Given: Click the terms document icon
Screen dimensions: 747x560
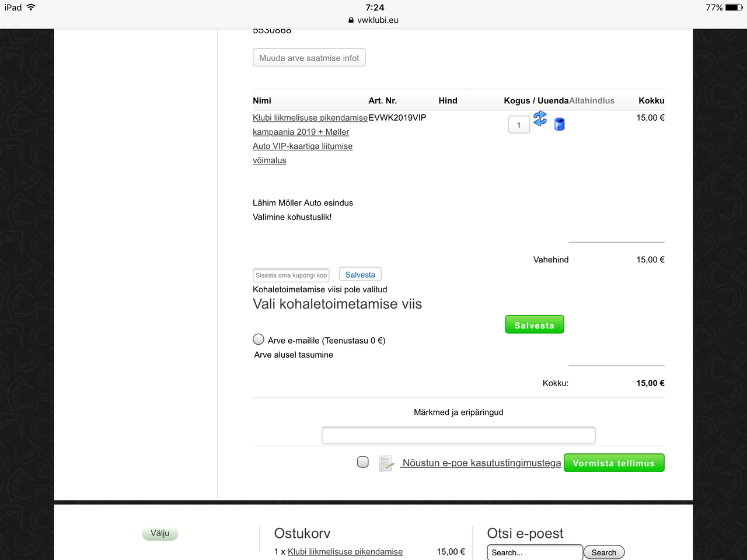Looking at the screenshot, I should [x=385, y=463].
